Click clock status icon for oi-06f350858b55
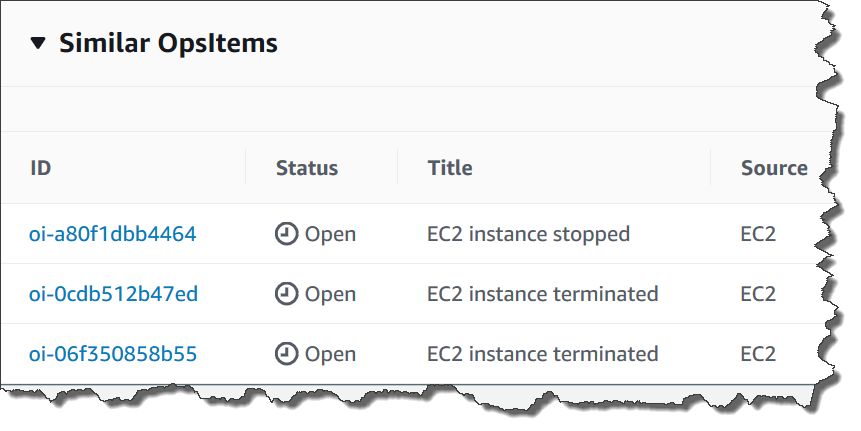The width and height of the screenshot is (861, 431). [x=287, y=354]
